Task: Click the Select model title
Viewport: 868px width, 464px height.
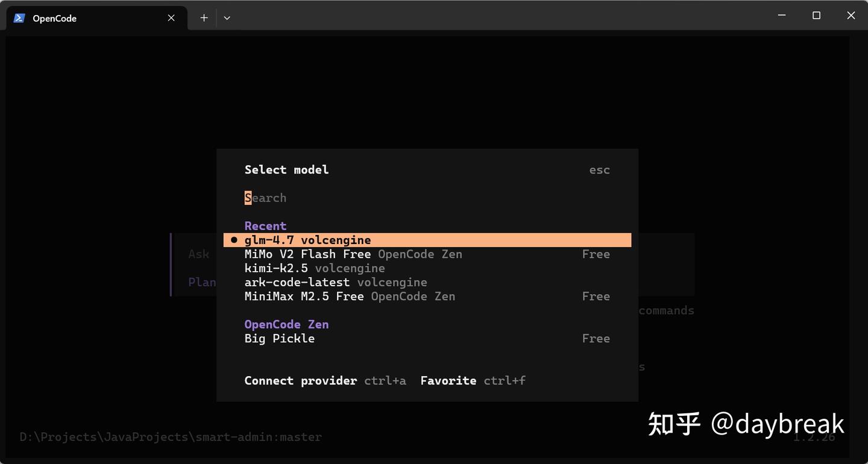Action: point(286,170)
